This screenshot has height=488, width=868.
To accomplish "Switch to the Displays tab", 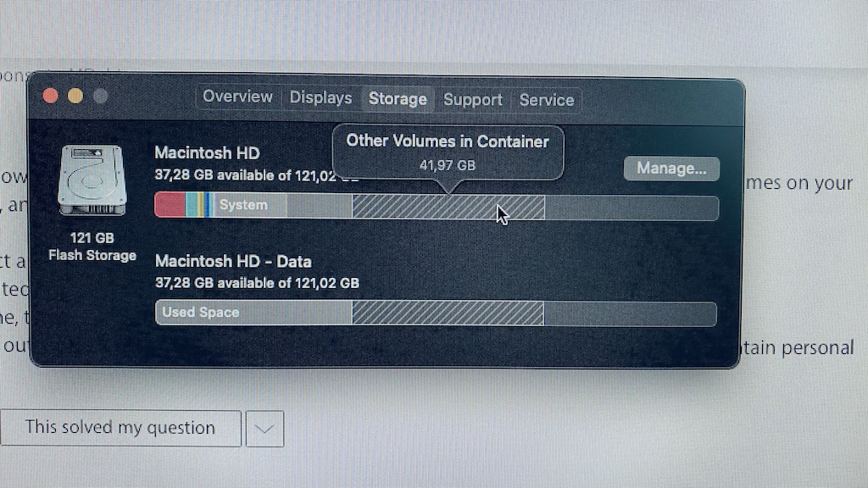I will tap(320, 98).
